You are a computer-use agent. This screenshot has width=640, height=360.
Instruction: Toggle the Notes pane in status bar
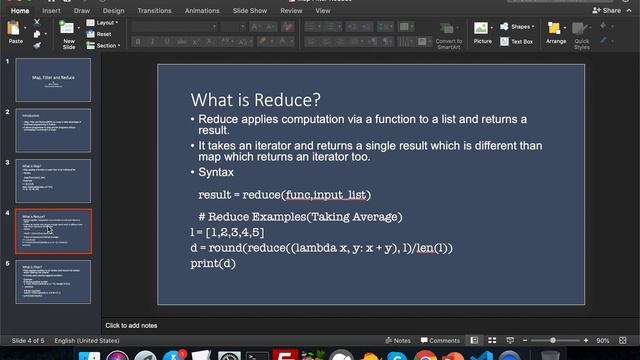[398, 340]
